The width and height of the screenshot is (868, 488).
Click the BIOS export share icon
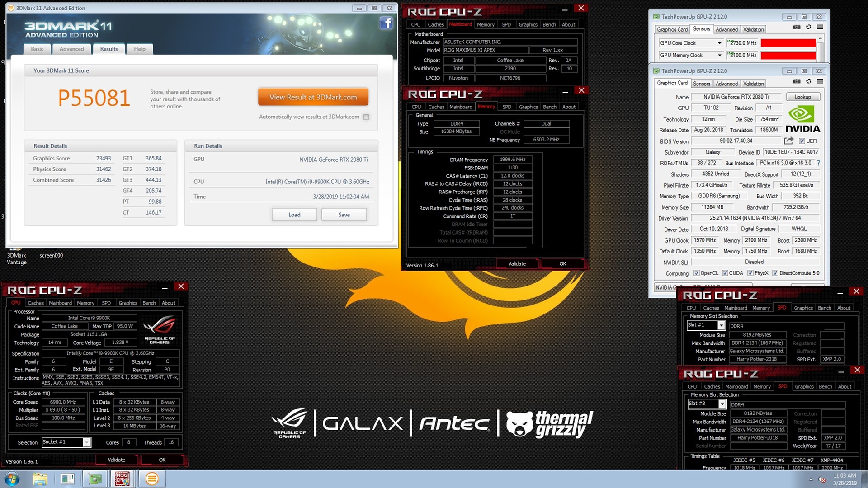click(x=788, y=141)
